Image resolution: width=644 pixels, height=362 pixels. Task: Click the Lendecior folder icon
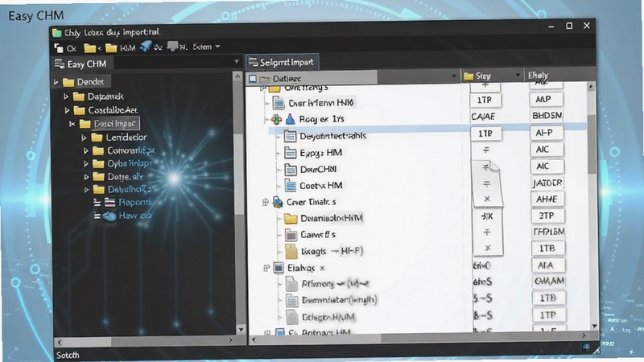coord(97,137)
